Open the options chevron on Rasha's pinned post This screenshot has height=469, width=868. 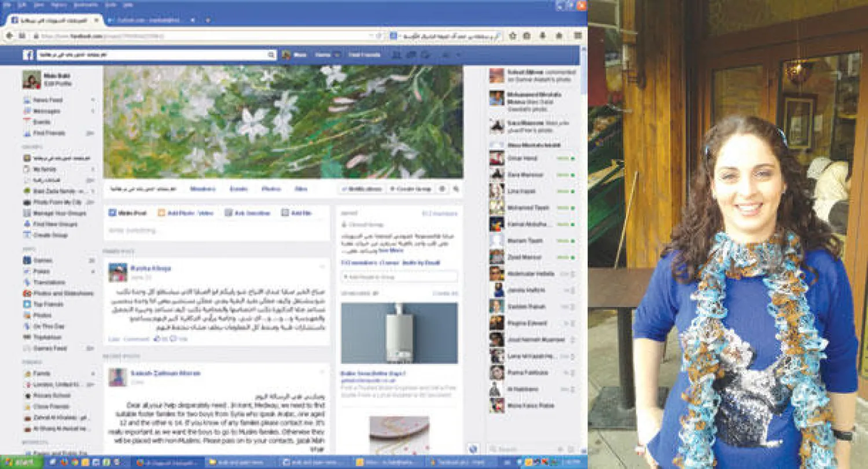click(x=322, y=267)
